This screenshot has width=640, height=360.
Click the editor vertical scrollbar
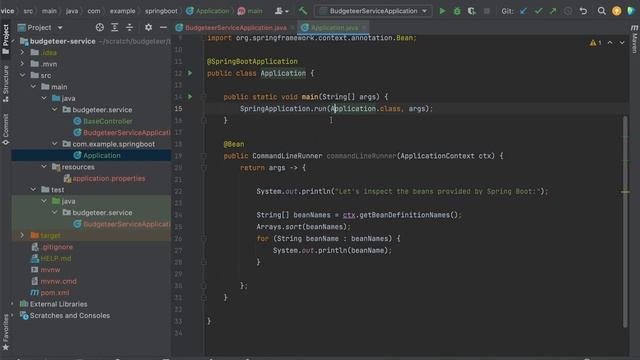[x=625, y=221]
